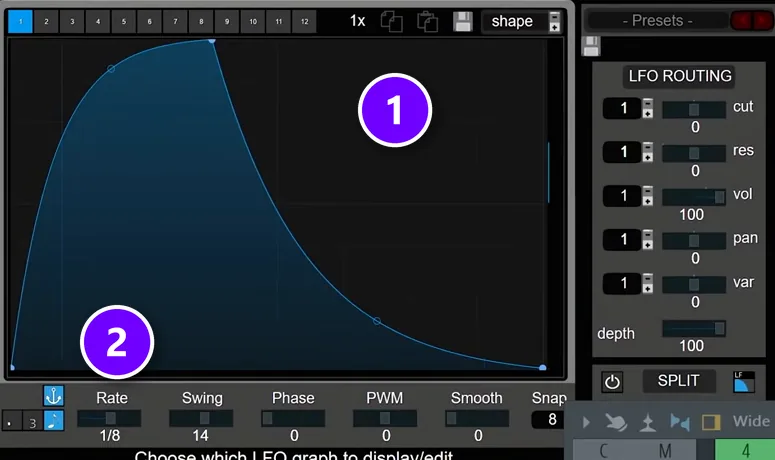
Task: Select LFO graph tab 5
Action: tap(124, 22)
